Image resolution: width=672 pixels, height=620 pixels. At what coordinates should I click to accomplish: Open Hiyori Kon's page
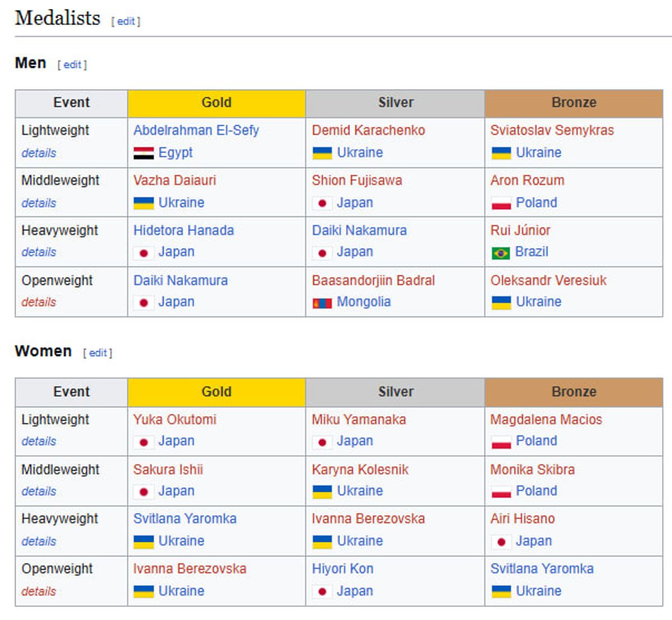(342, 569)
